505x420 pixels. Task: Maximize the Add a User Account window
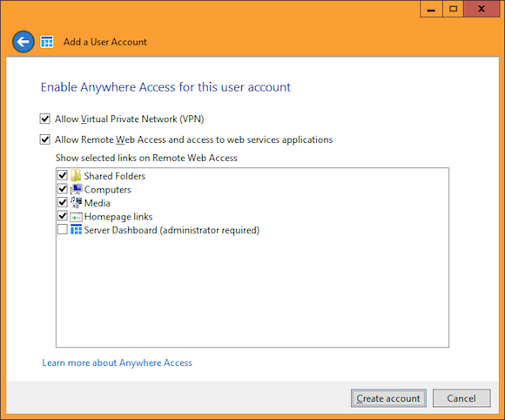pos(453,9)
